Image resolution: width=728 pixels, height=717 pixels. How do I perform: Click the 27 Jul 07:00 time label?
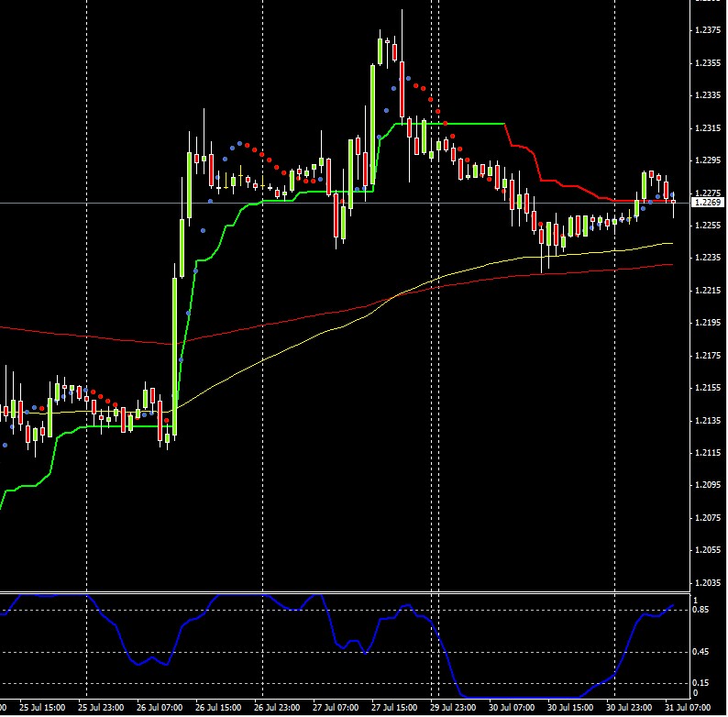(336, 708)
